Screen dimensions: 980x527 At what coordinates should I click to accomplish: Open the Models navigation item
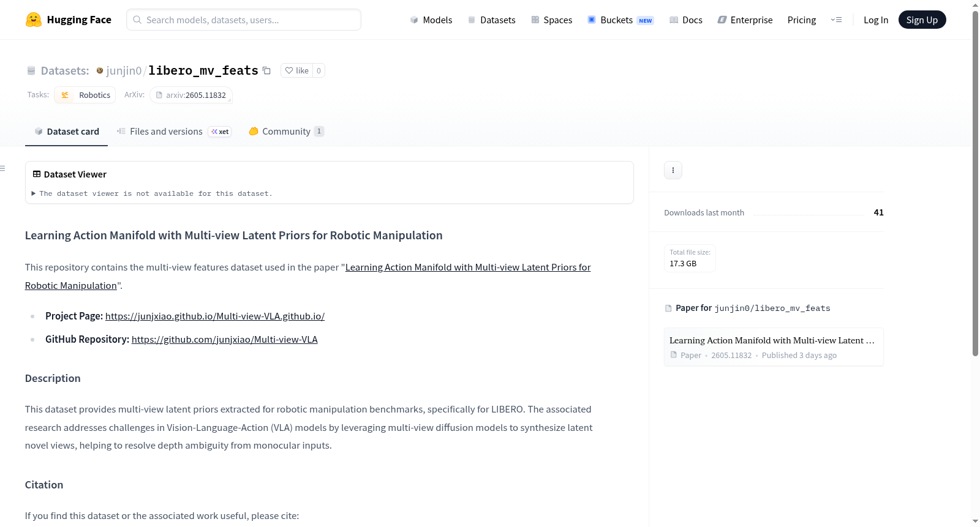[431, 20]
